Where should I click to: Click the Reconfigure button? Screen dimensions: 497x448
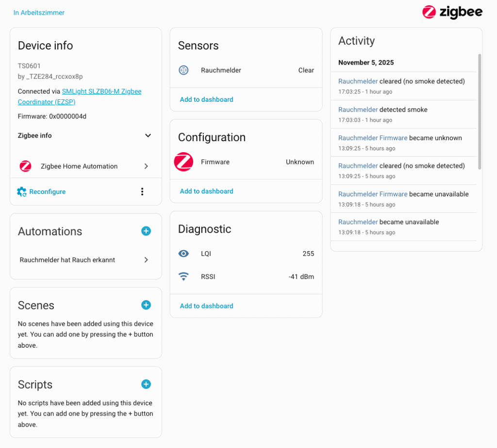click(x=42, y=192)
